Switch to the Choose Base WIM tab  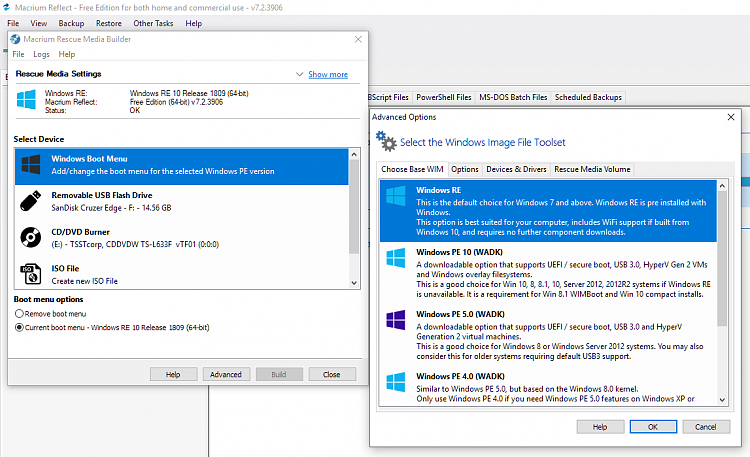point(412,169)
